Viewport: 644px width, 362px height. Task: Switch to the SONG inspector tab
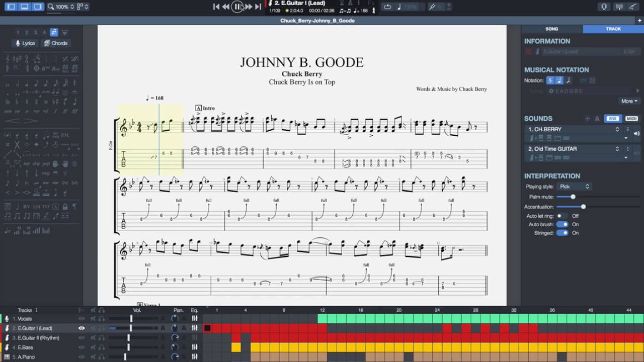coord(552,29)
